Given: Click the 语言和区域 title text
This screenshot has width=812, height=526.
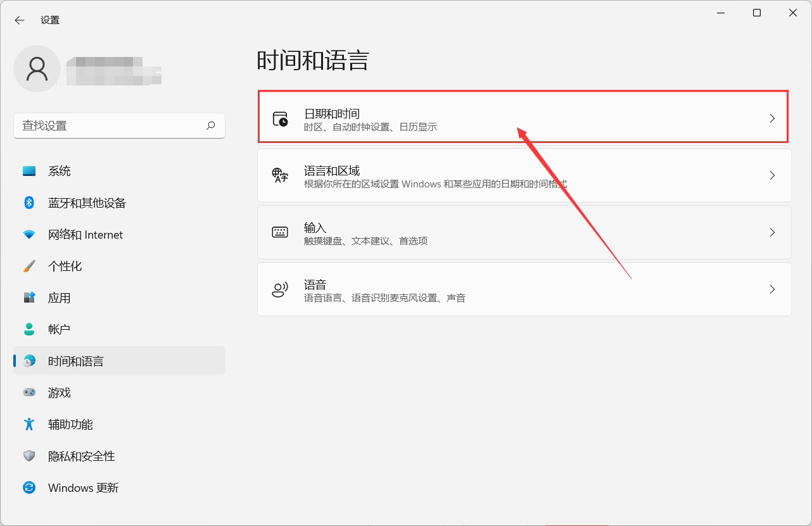Looking at the screenshot, I should click(332, 170).
